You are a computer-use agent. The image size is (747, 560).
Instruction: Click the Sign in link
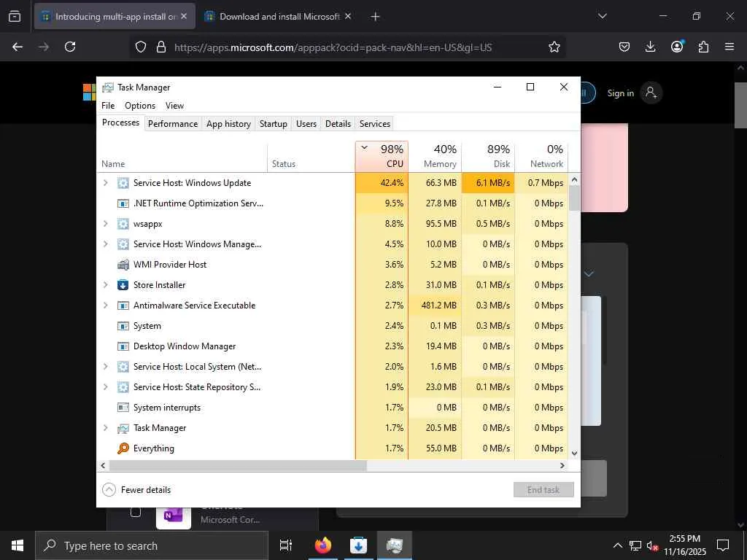pyautogui.click(x=620, y=93)
